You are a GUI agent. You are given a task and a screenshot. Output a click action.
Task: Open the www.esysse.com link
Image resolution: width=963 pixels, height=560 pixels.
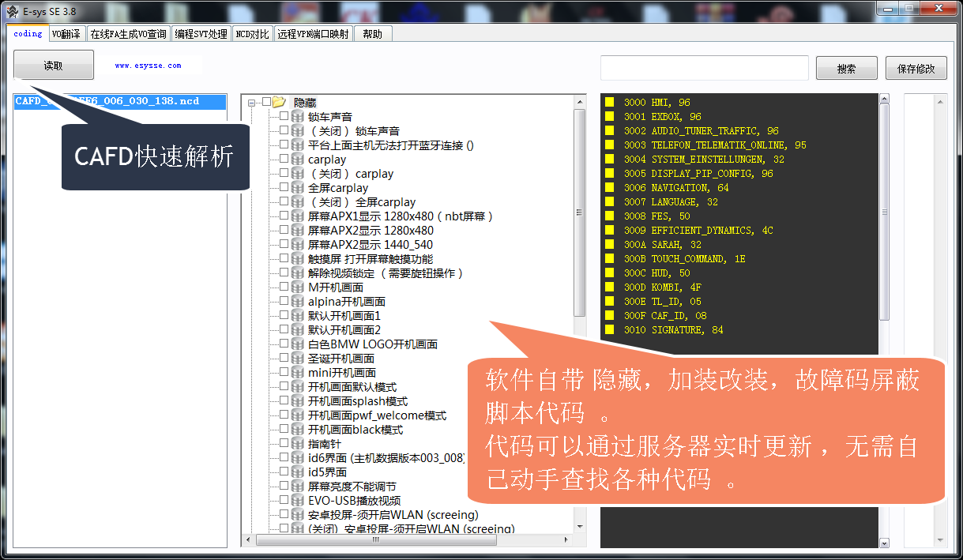pos(148,66)
